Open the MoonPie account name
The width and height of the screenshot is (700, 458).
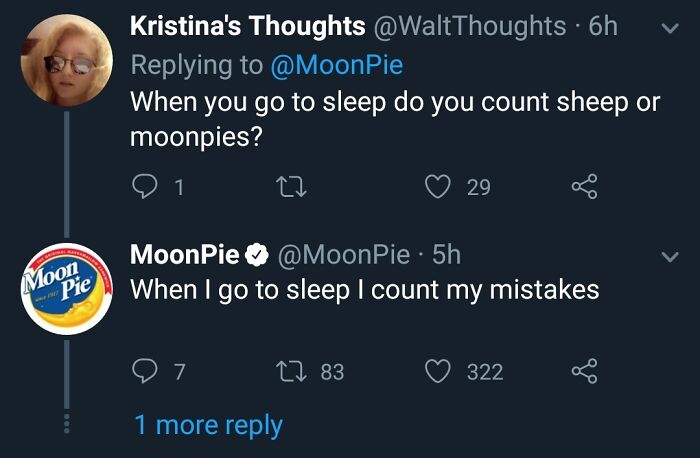coord(185,255)
